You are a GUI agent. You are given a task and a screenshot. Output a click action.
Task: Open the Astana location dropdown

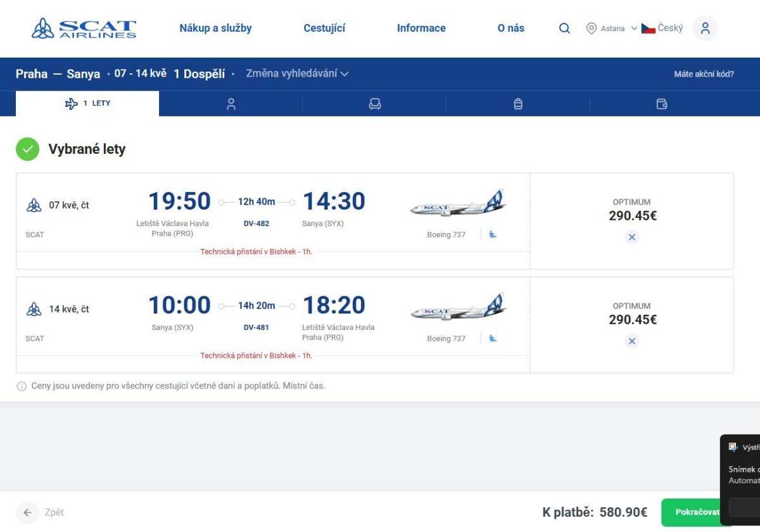[x=612, y=28]
